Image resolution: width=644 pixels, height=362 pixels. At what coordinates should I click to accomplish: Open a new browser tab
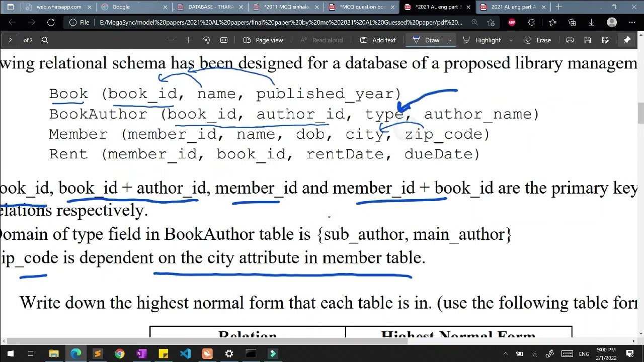point(558,7)
